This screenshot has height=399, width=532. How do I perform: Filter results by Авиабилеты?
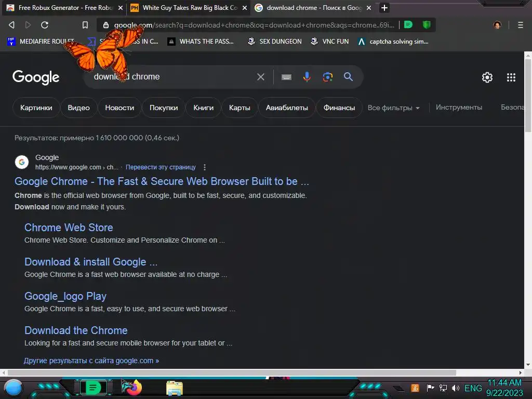(287, 108)
